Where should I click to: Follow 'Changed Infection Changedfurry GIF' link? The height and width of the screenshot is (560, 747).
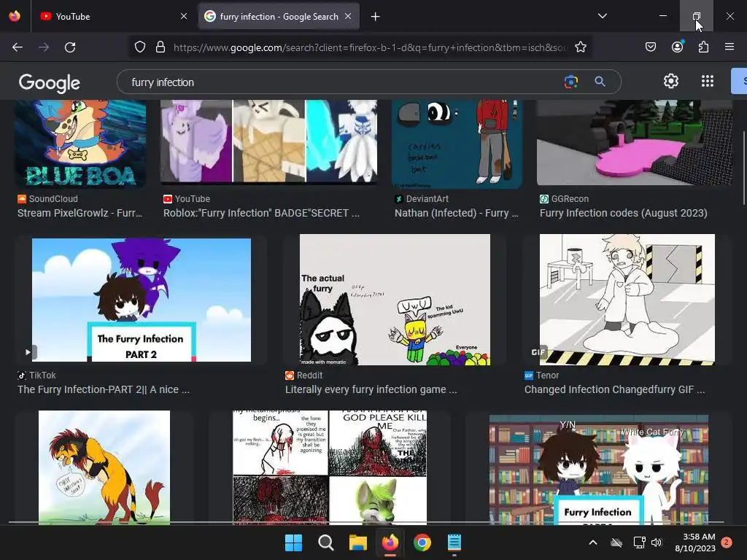(x=614, y=389)
